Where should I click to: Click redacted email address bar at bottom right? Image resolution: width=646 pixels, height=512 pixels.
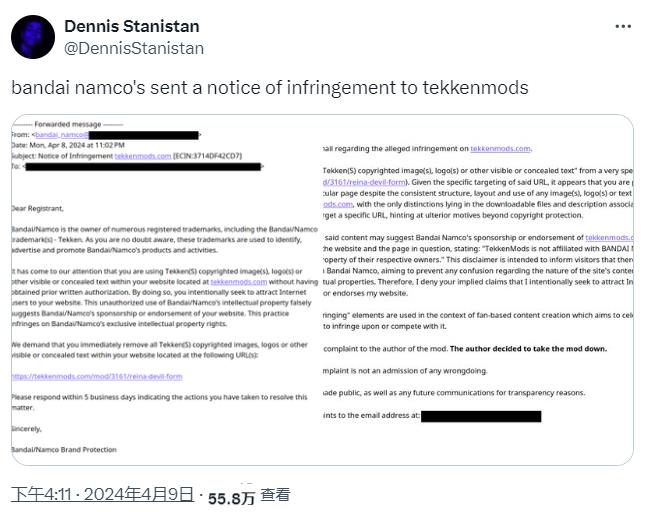pos(480,415)
